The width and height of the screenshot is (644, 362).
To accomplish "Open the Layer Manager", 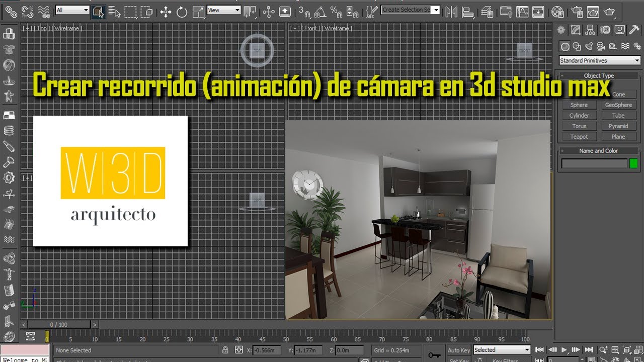I will [x=487, y=11].
